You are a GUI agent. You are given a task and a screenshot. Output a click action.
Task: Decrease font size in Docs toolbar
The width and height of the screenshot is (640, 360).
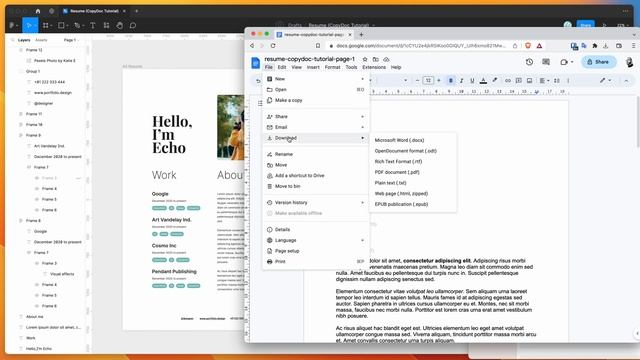pyautogui.click(x=417, y=81)
